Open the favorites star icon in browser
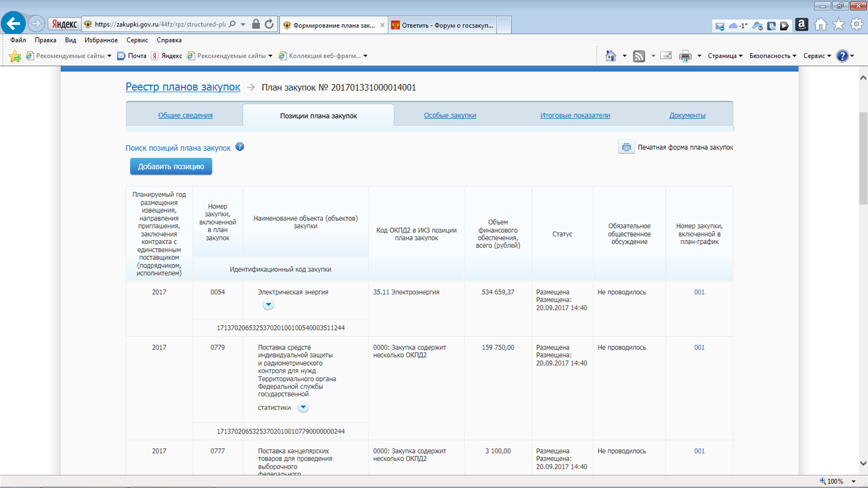Screen dimensions: 868x488 click(x=839, y=24)
